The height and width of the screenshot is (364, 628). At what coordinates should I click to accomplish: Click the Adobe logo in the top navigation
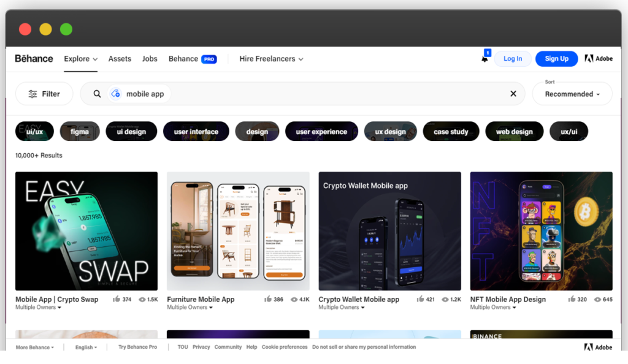599,59
